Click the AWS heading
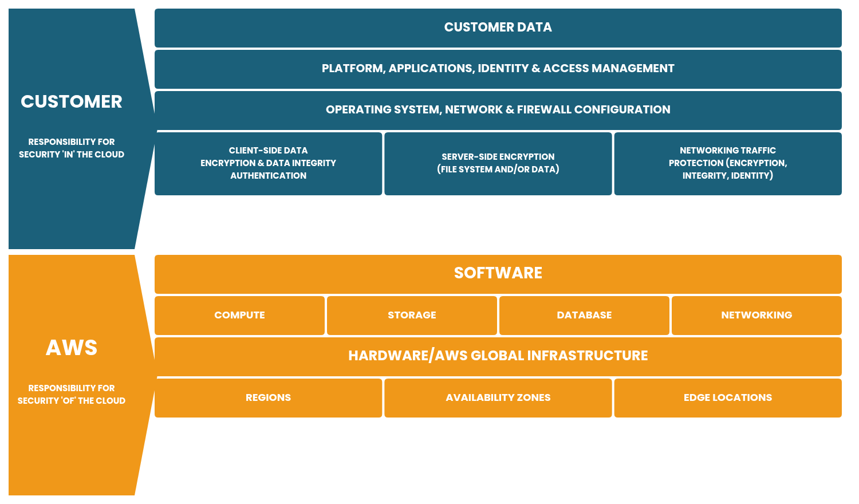The width and height of the screenshot is (859, 504). 72,348
